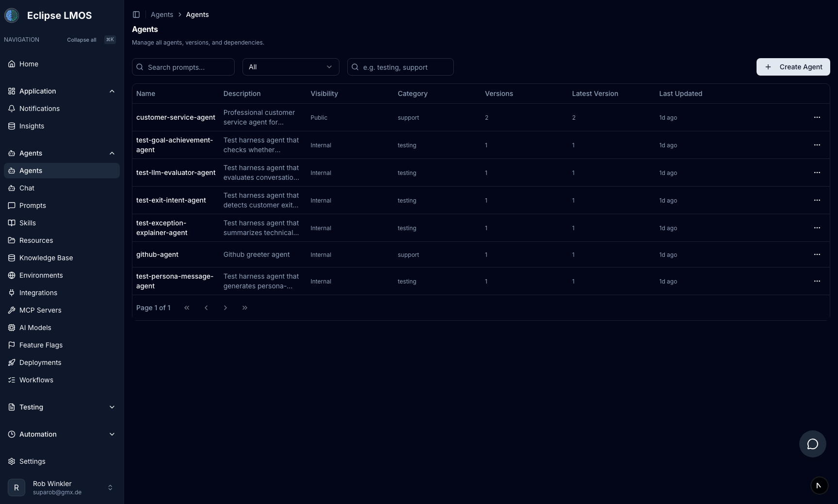Go to Insights page
This screenshot has width=838, height=504.
tap(62, 126)
